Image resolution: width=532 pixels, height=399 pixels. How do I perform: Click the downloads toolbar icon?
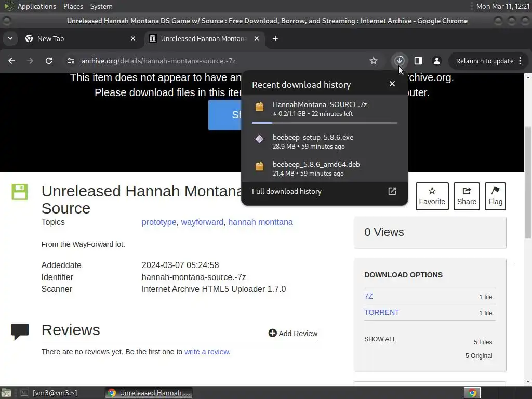(x=400, y=61)
